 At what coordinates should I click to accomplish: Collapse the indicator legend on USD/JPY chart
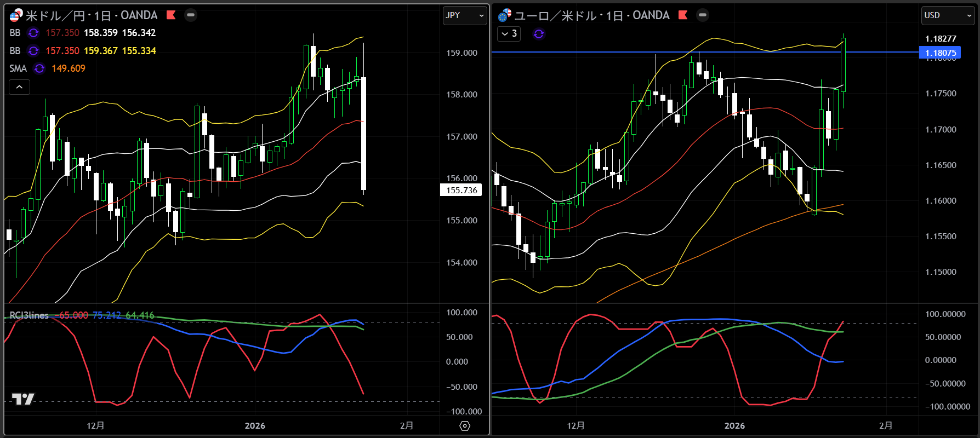pos(19,87)
